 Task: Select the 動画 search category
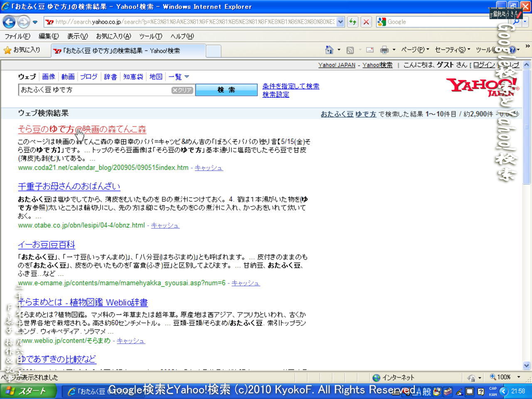(68, 76)
